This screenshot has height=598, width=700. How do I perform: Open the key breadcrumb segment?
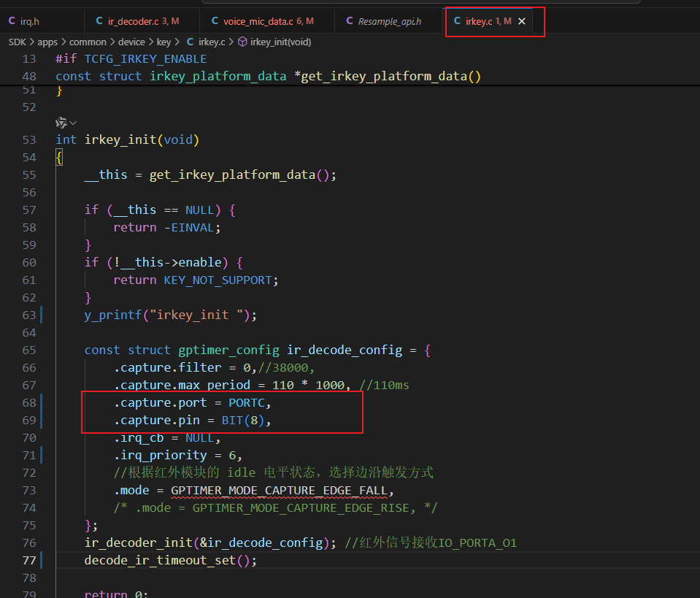click(164, 42)
